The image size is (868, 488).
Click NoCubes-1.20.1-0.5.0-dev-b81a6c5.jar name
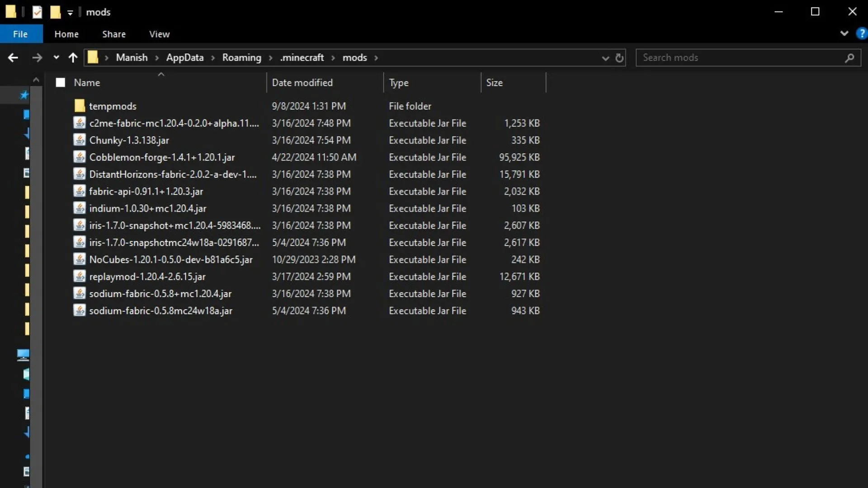pyautogui.click(x=171, y=260)
